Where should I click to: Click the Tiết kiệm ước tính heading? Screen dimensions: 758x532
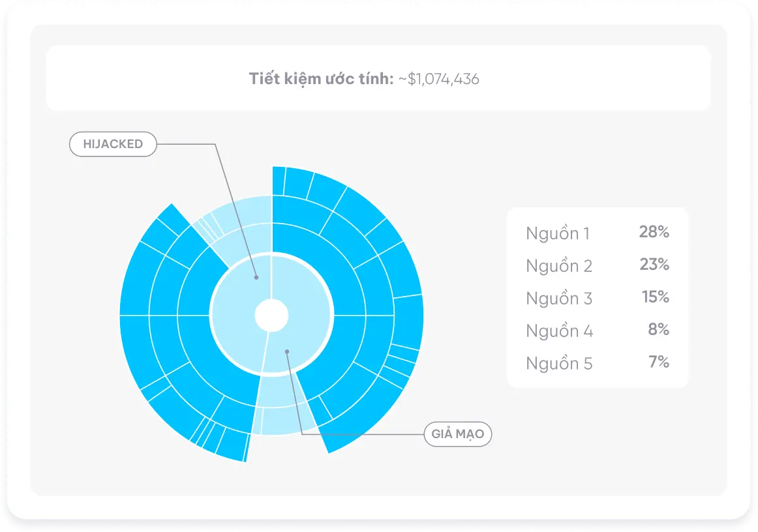[x=321, y=80]
